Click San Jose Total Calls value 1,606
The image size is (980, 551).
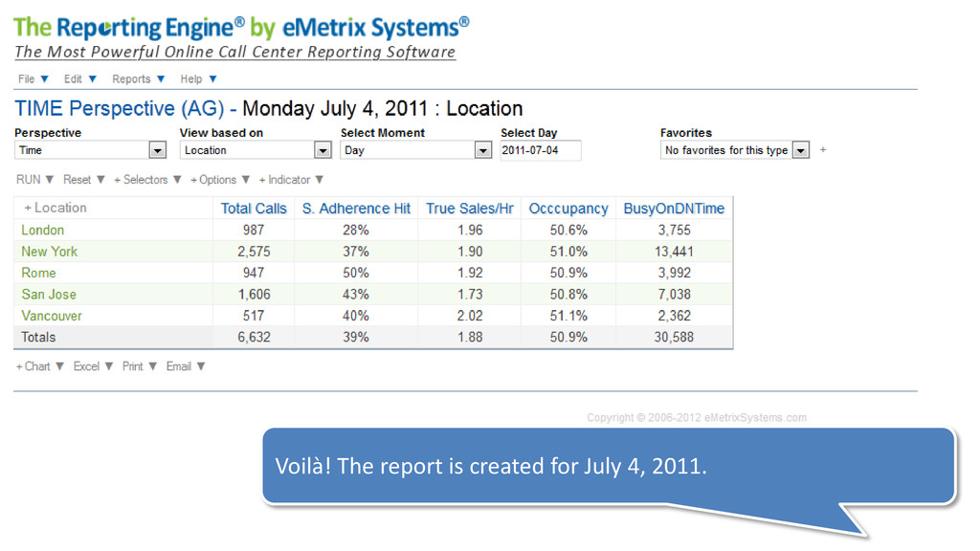pyautogui.click(x=254, y=295)
